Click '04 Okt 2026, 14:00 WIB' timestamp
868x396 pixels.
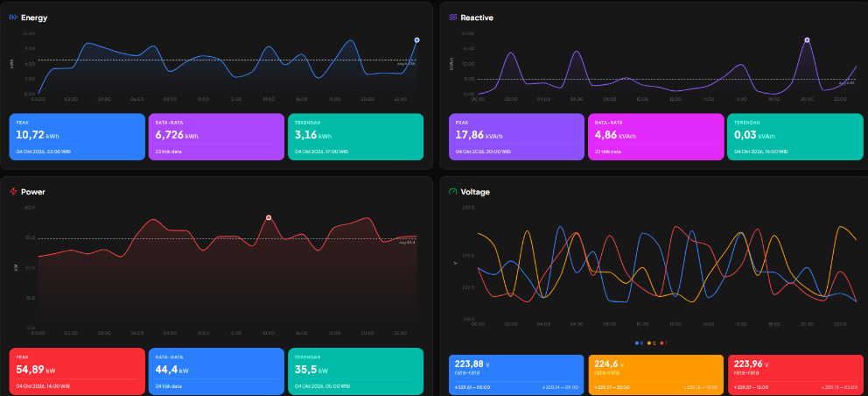tap(43, 386)
